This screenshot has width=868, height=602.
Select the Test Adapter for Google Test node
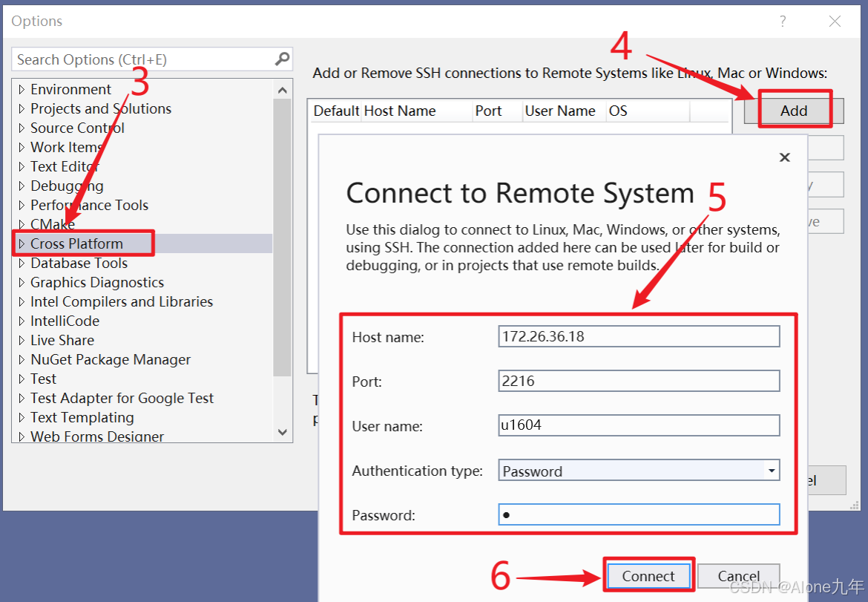122,398
